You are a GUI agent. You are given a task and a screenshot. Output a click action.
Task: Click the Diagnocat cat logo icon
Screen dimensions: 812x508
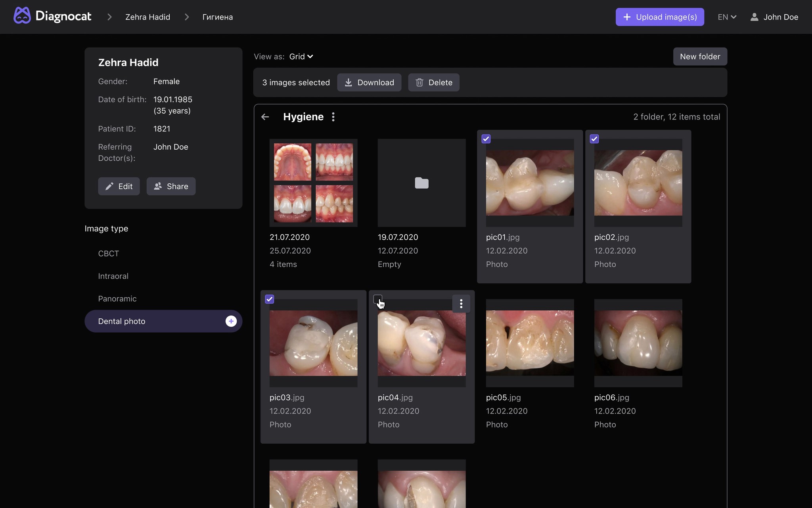(22, 16)
